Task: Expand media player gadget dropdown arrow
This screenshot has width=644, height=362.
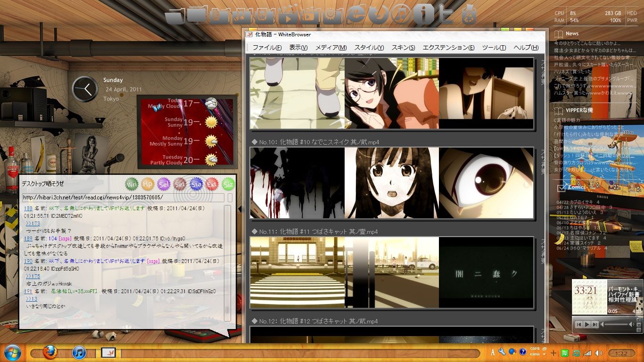Action: [638, 324]
